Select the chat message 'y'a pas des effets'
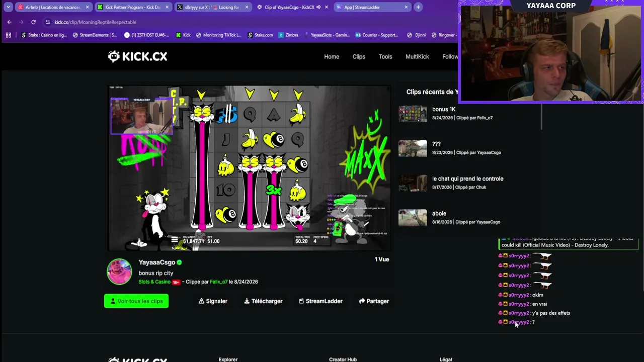644x362 pixels. (x=551, y=313)
